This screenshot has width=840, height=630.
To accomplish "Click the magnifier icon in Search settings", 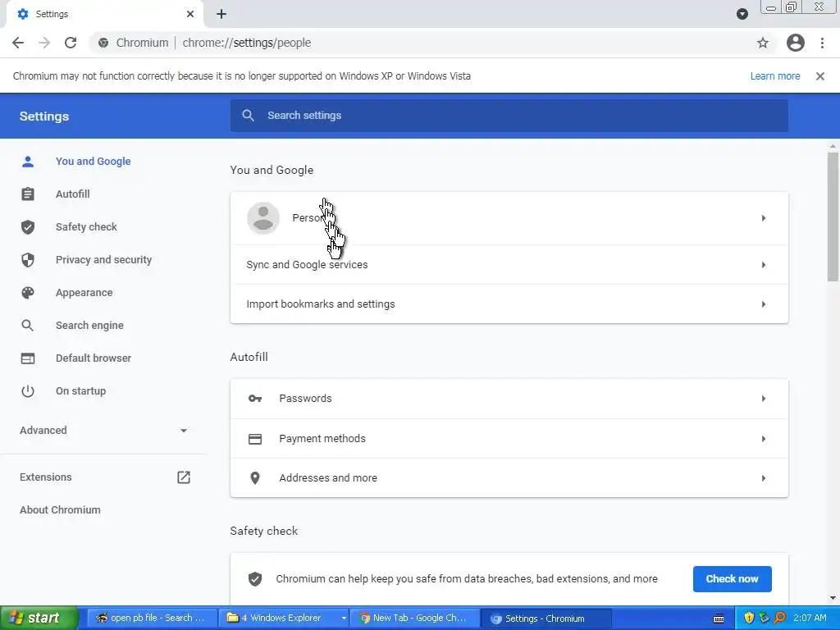I will [248, 115].
